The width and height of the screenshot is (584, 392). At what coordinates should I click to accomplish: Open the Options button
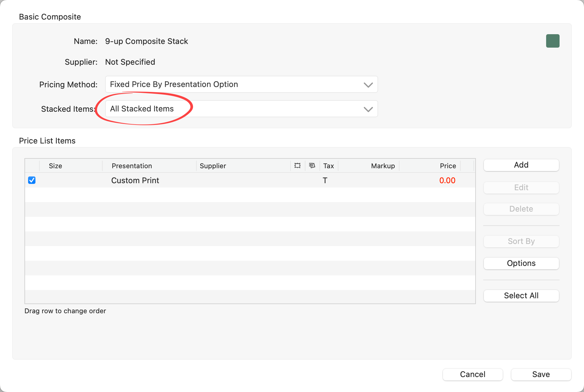coord(521,263)
